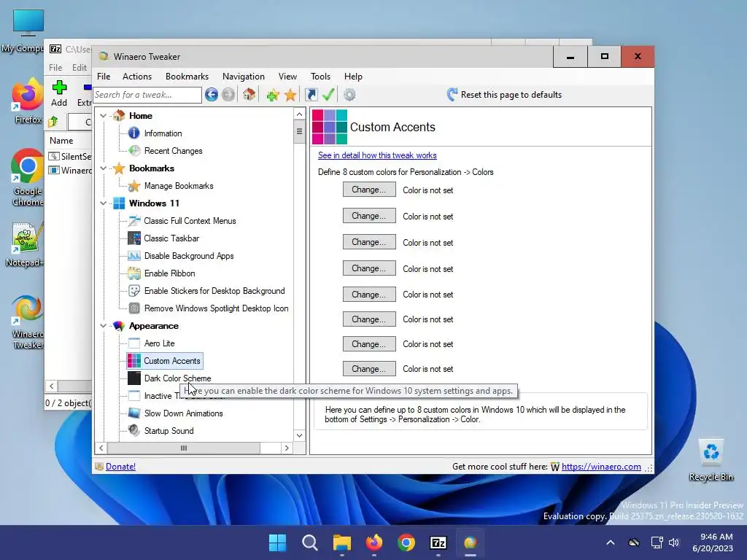This screenshot has width=747, height=560.
Task: Open Recycle Bin desktop icon
Action: (x=711, y=452)
